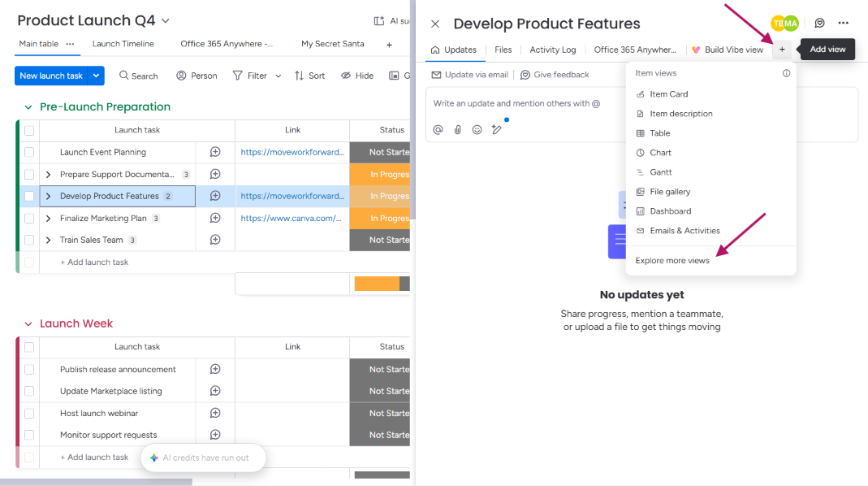868x486 pixels.
Task: Click Explore more views
Action: (x=672, y=260)
